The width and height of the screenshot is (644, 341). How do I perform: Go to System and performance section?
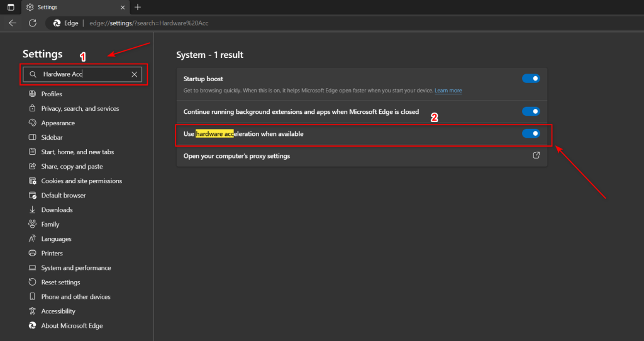tap(75, 267)
